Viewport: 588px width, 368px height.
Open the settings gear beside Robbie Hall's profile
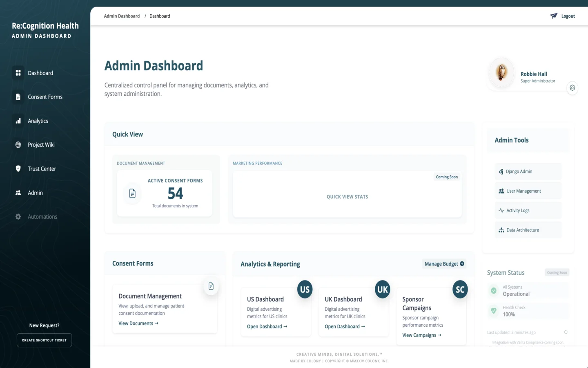coord(572,88)
